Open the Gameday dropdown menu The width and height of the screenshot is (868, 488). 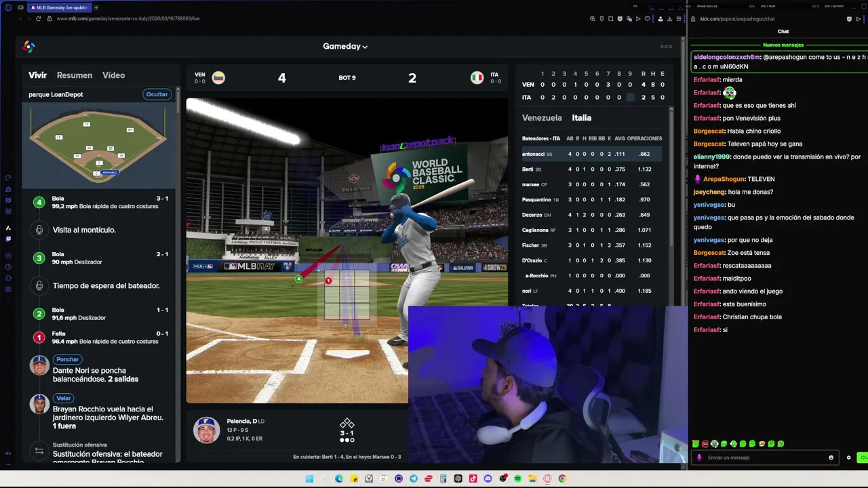pos(345,47)
